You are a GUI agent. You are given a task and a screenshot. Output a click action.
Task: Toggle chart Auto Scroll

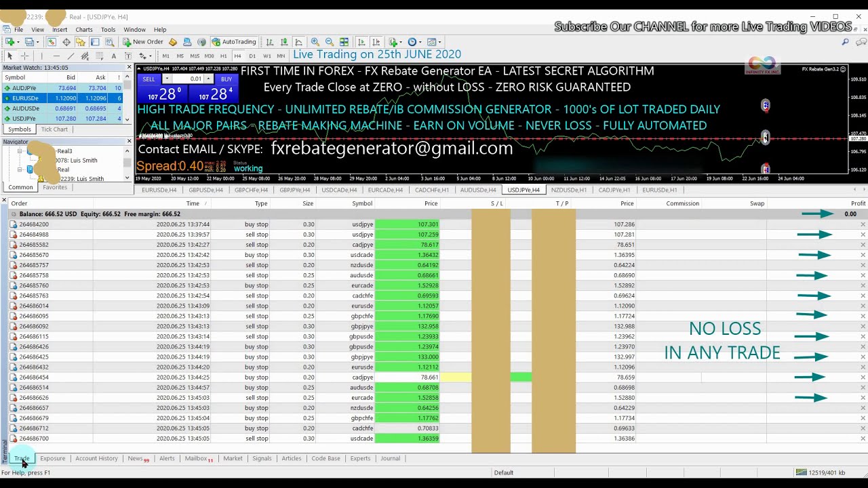(x=361, y=42)
